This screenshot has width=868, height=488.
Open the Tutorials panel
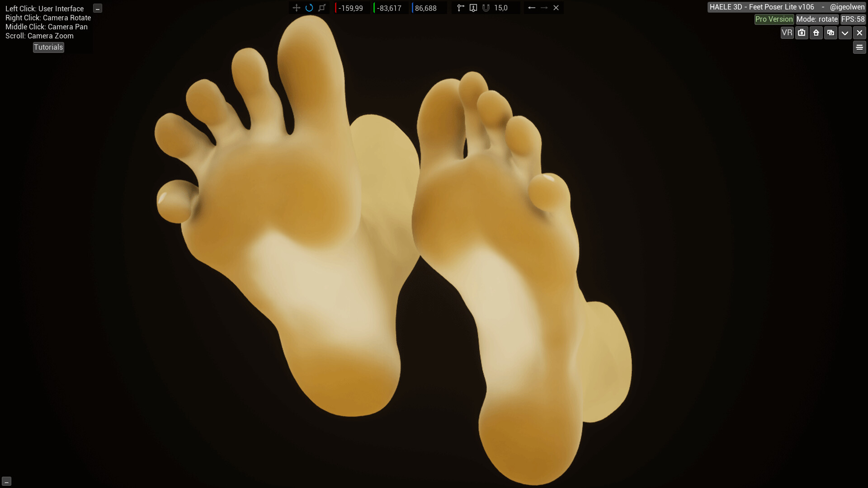point(48,47)
